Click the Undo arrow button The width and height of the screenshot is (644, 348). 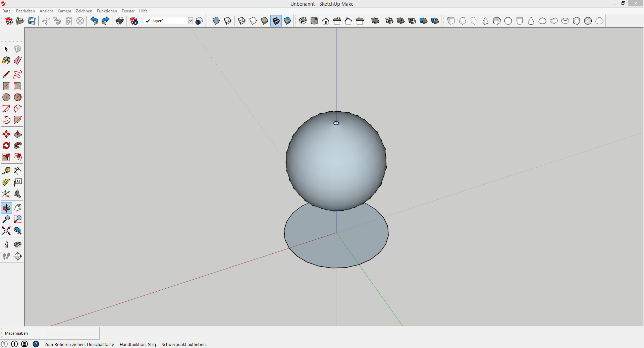pyautogui.click(x=94, y=21)
